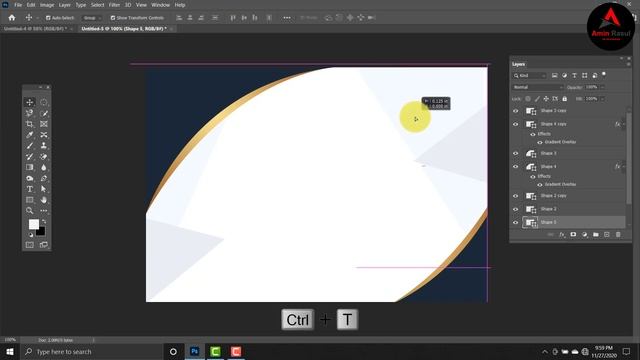The image size is (640, 360).
Task: Toggle Quick Mask mode
Action: 29,245
